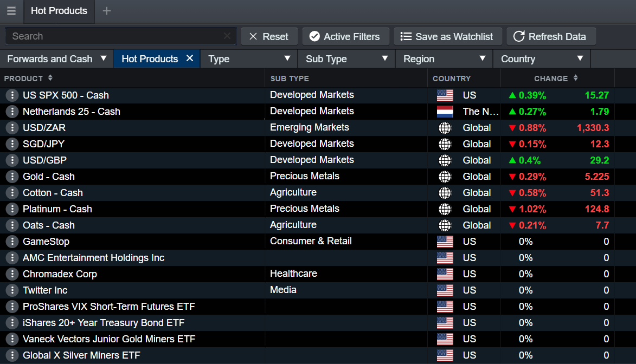Click the US flag in SPX 500 row

point(445,95)
